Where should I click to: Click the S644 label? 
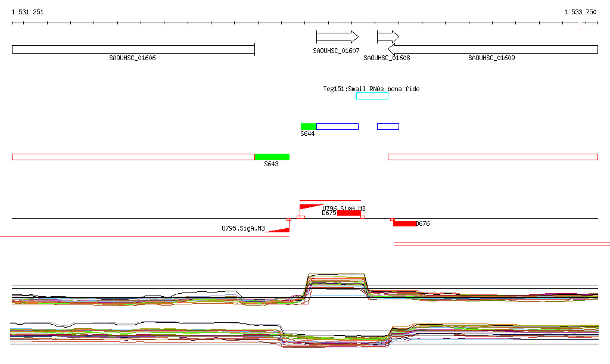(307, 134)
